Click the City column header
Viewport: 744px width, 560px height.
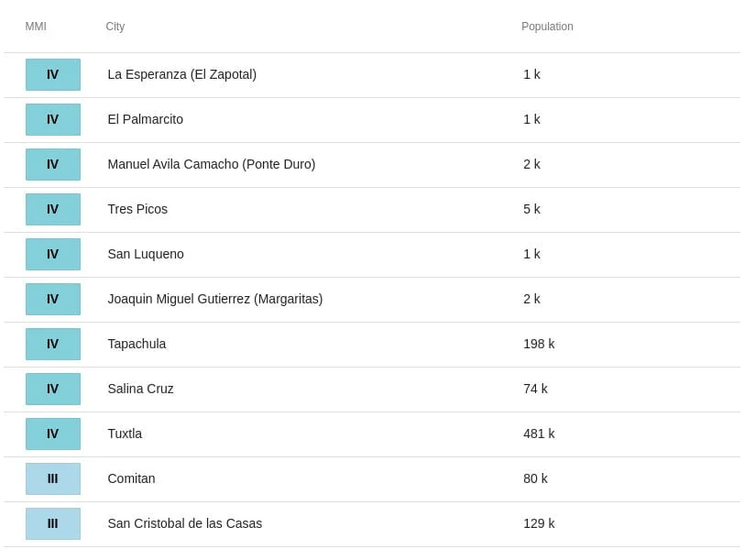[115, 27]
